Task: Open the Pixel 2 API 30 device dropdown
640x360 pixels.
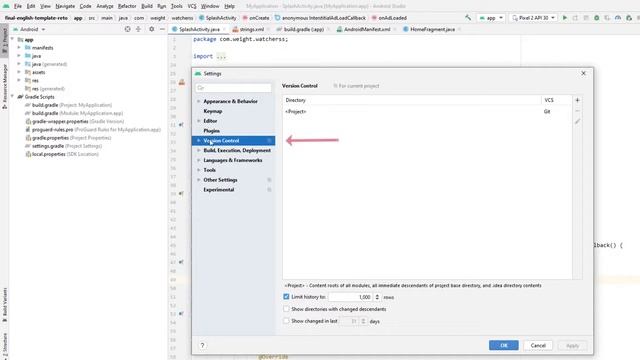Action: click(533, 18)
